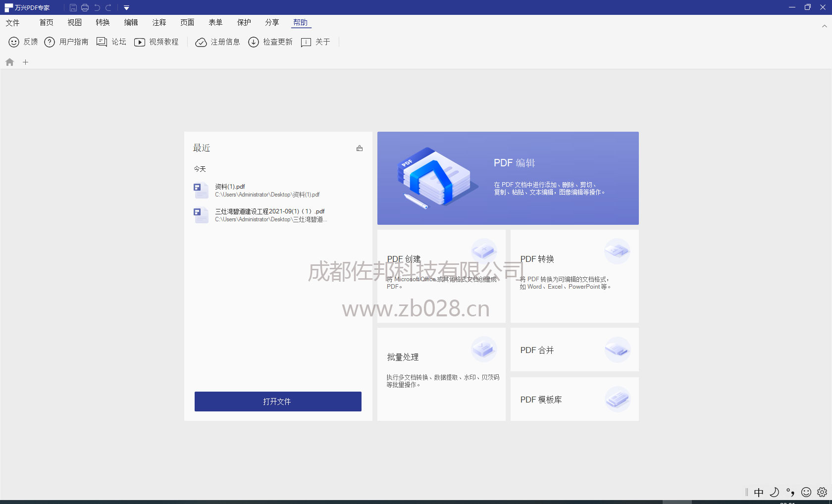Open the quick access customize dropdown arrow
Viewport: 832px width, 504px height.
(x=126, y=8)
